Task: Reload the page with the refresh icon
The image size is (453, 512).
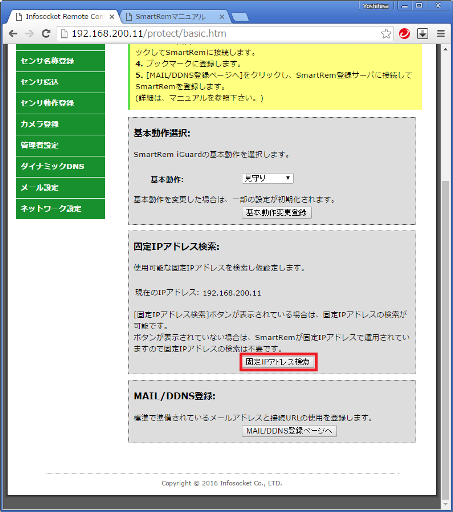Action: click(46, 33)
